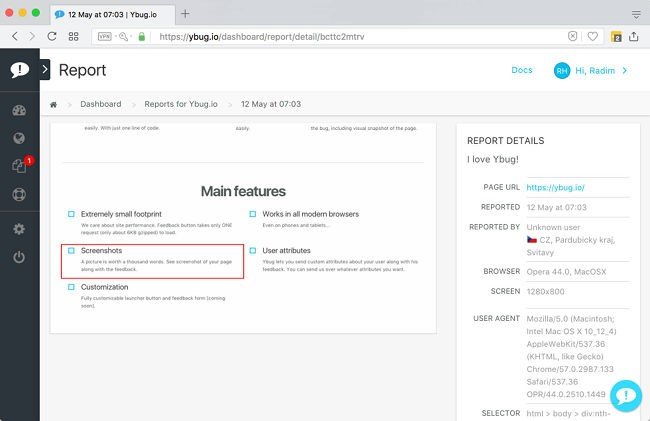Open the yellow extension icon in toolbar
Viewport: 650px width, 421px height.
pyautogui.click(x=616, y=36)
